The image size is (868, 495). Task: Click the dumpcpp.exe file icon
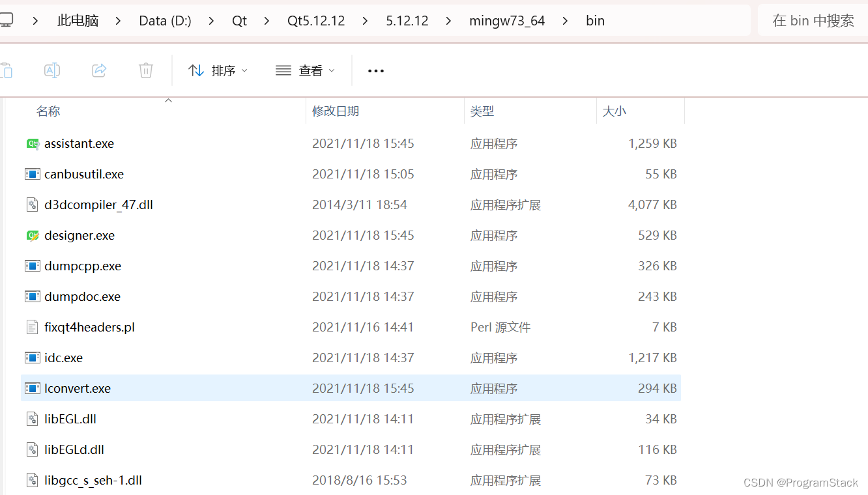[x=33, y=266]
